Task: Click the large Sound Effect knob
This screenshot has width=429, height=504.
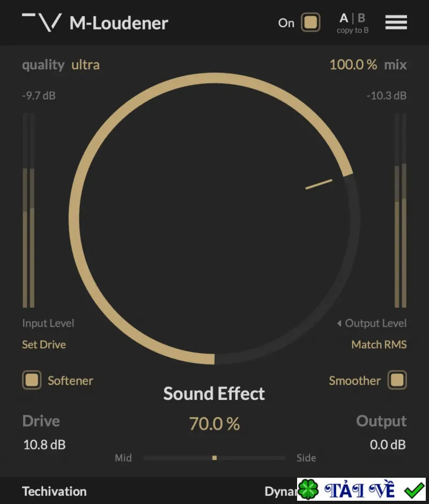Action: [214, 219]
